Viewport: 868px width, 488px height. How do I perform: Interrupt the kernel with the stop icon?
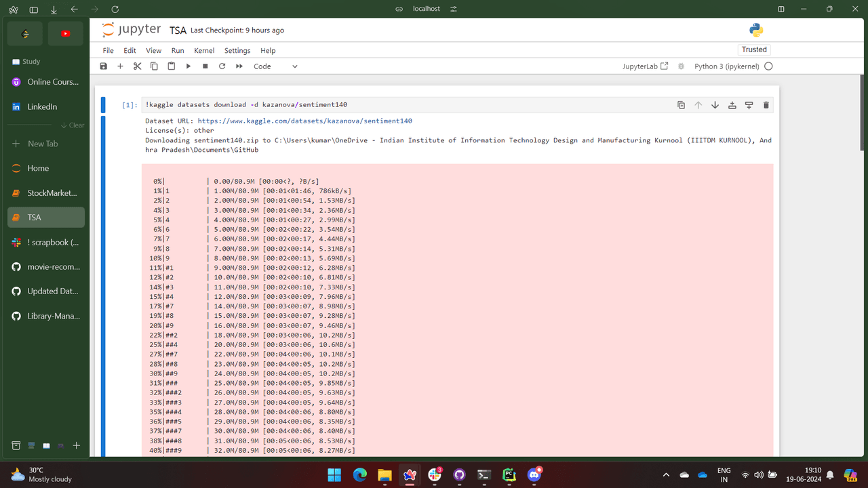click(x=205, y=66)
